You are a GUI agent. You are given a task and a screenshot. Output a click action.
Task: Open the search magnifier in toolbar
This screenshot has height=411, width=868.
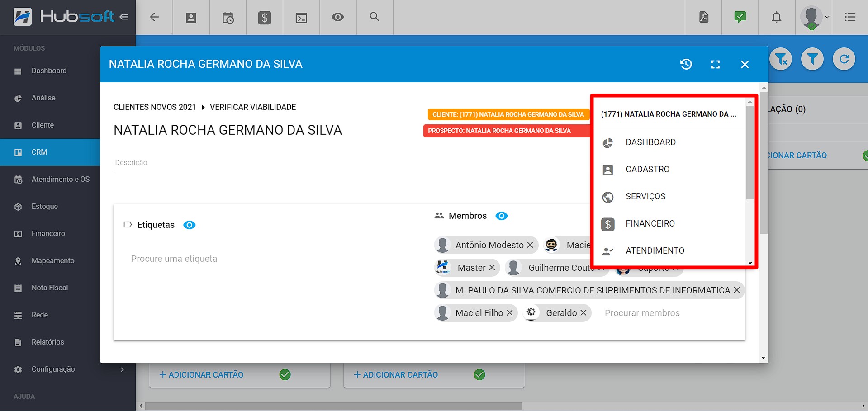pos(374,17)
